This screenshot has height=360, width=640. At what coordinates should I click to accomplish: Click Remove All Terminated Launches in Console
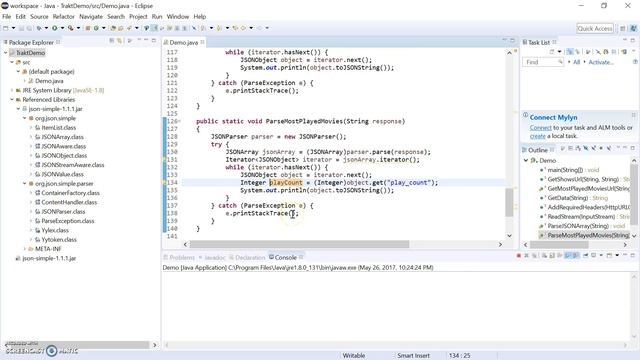click(534, 255)
